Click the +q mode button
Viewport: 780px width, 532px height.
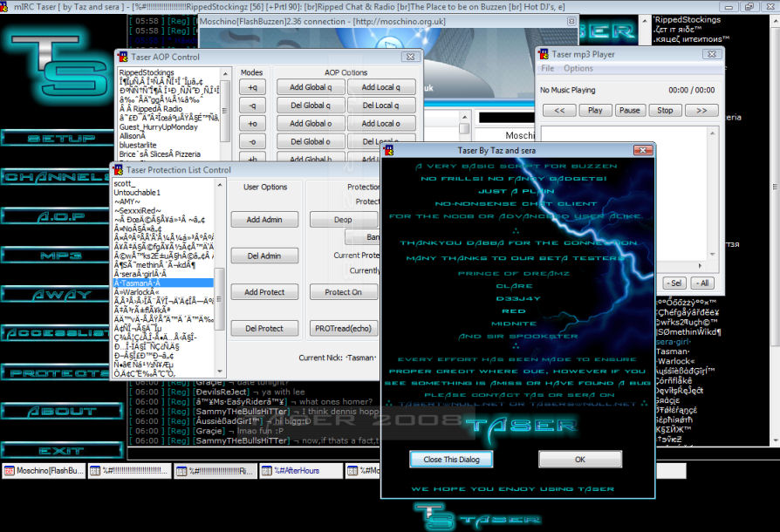click(252, 87)
